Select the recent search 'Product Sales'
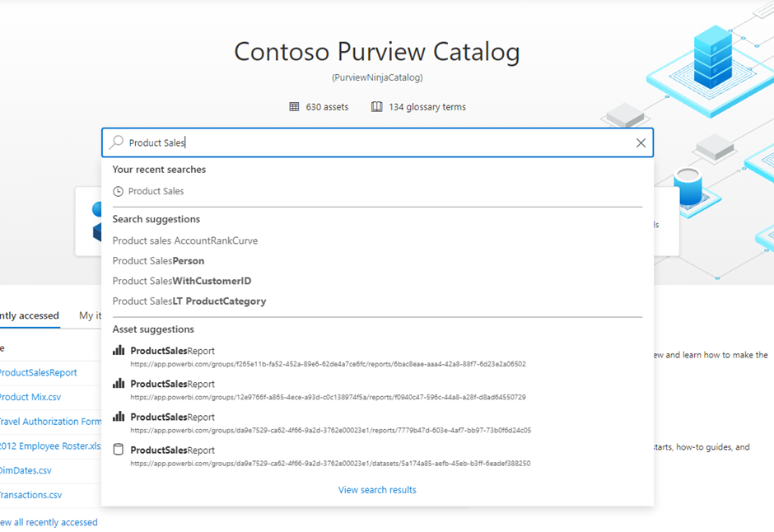This screenshot has height=532, width=774. click(156, 191)
